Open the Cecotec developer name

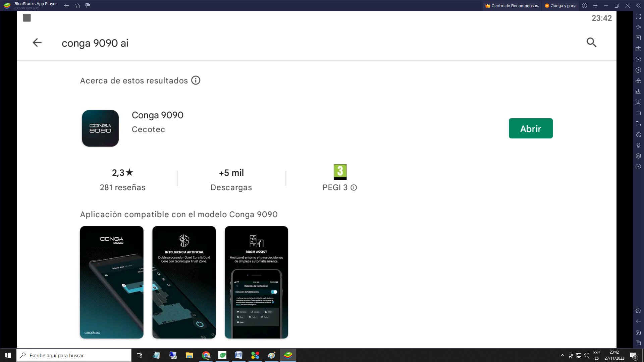pyautogui.click(x=148, y=129)
